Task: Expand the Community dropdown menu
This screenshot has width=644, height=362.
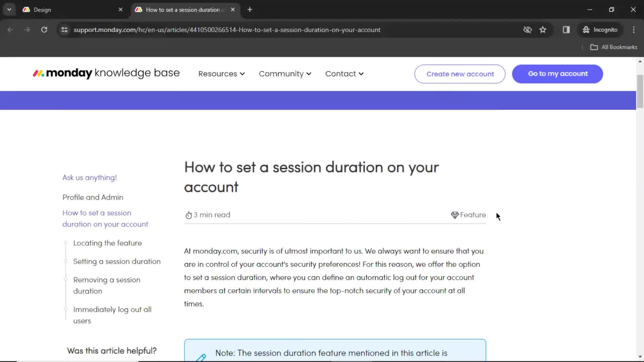Action: 285,73
